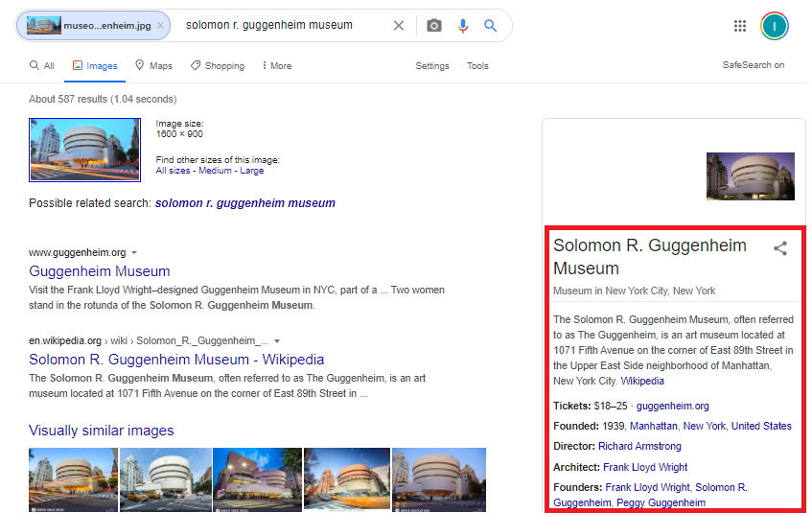Click the United States link under Founded
The height and width of the screenshot is (513, 812).
click(761, 426)
